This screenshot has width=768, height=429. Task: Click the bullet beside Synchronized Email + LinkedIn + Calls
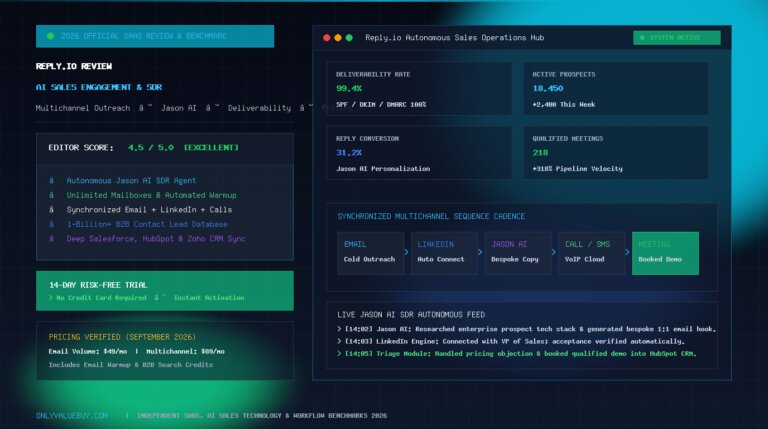[51, 210]
